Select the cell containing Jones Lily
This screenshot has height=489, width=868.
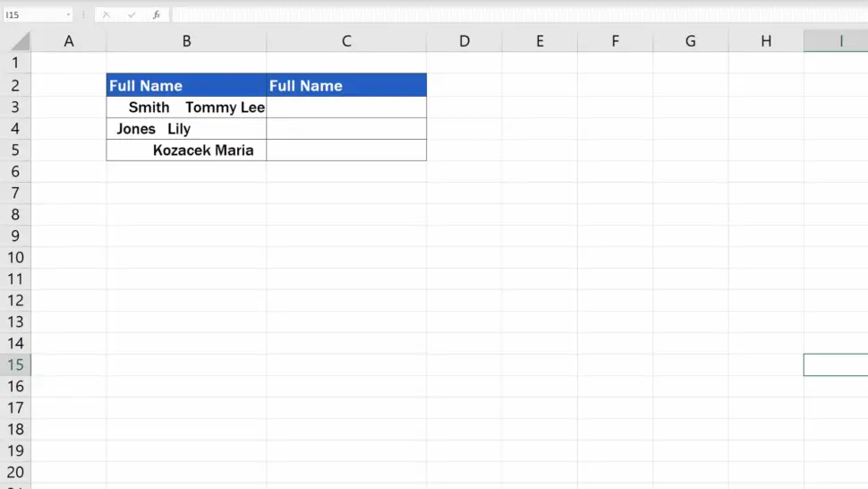coord(186,129)
